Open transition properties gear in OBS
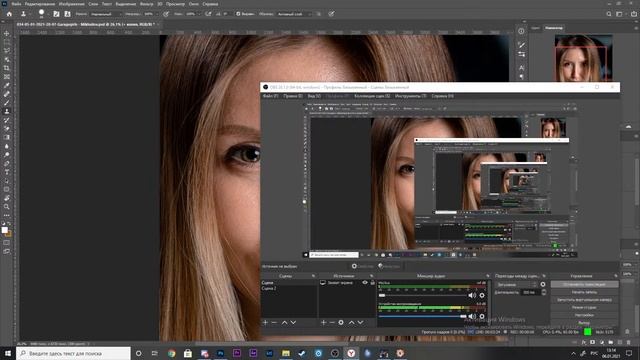 coord(543,284)
